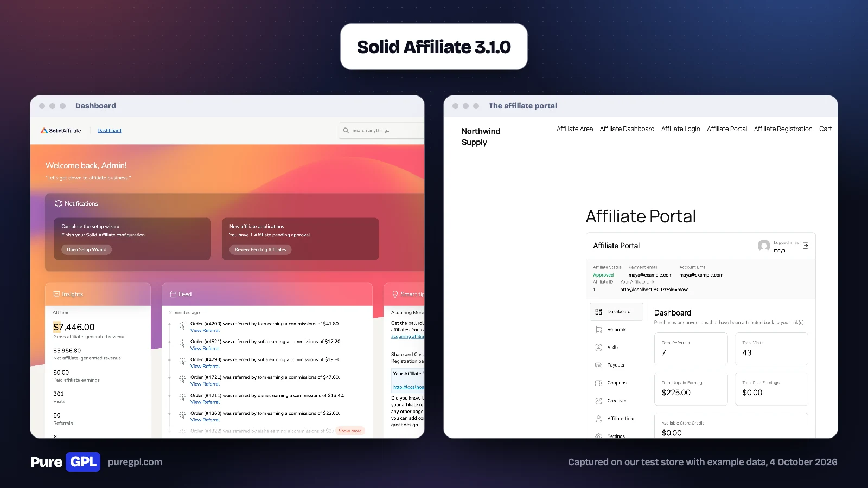Click the Insights panel icon
Screen dimensions: 868x488
click(56, 294)
